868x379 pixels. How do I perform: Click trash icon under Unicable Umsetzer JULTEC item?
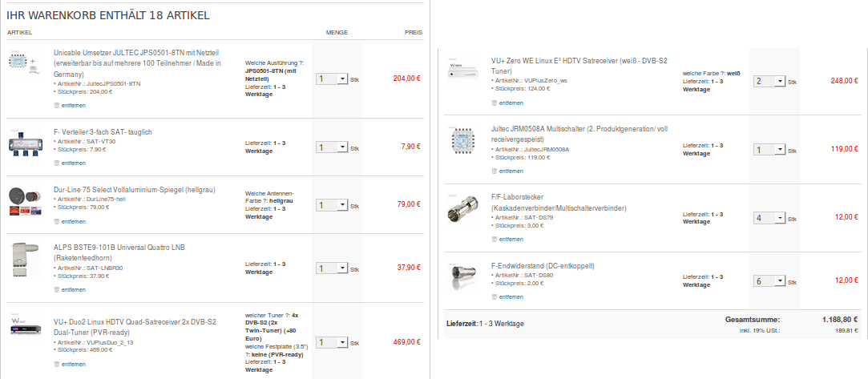coord(56,105)
